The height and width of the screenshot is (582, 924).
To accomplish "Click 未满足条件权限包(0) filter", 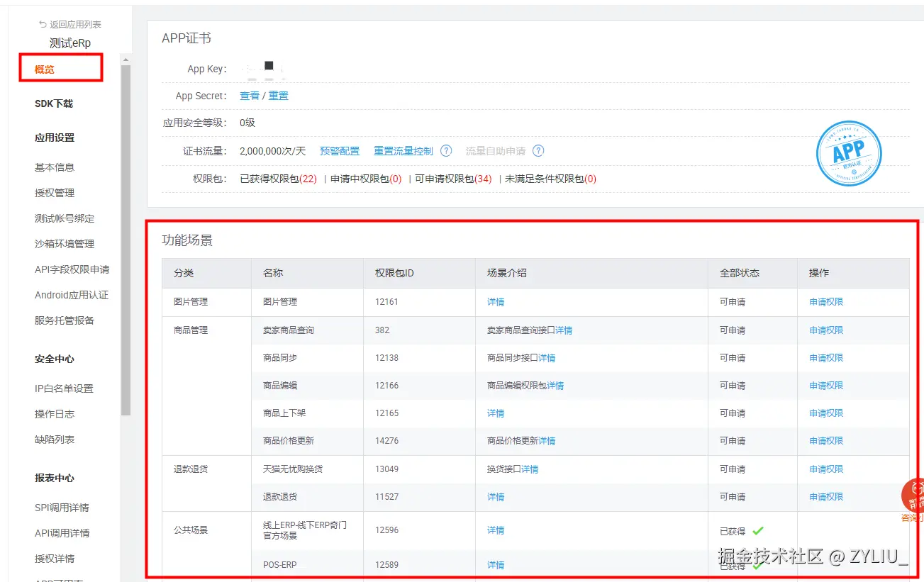I will [550, 179].
